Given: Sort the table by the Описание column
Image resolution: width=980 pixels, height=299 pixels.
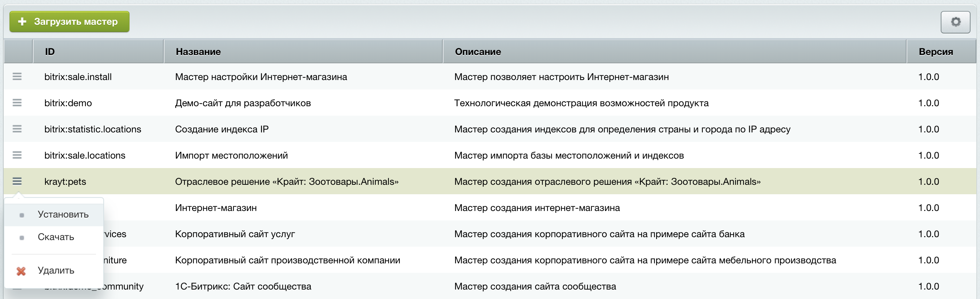Looking at the screenshot, I should click(x=674, y=51).
